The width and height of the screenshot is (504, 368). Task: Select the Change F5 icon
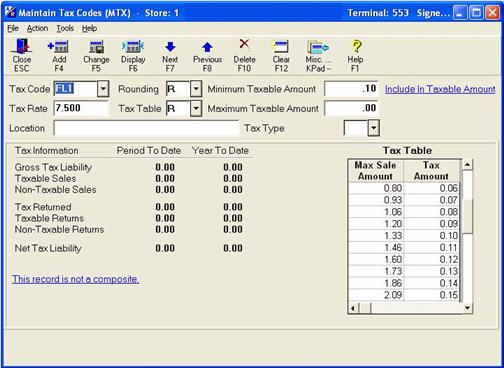(96, 55)
